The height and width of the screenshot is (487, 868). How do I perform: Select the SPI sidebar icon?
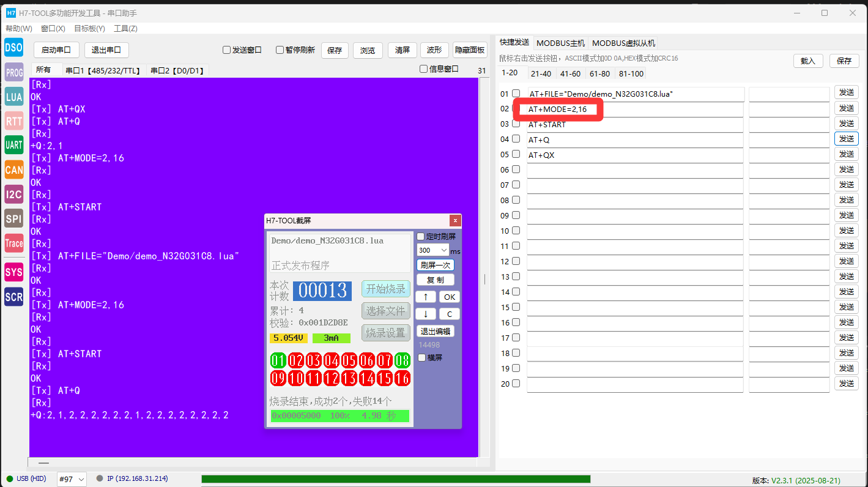pos(13,219)
